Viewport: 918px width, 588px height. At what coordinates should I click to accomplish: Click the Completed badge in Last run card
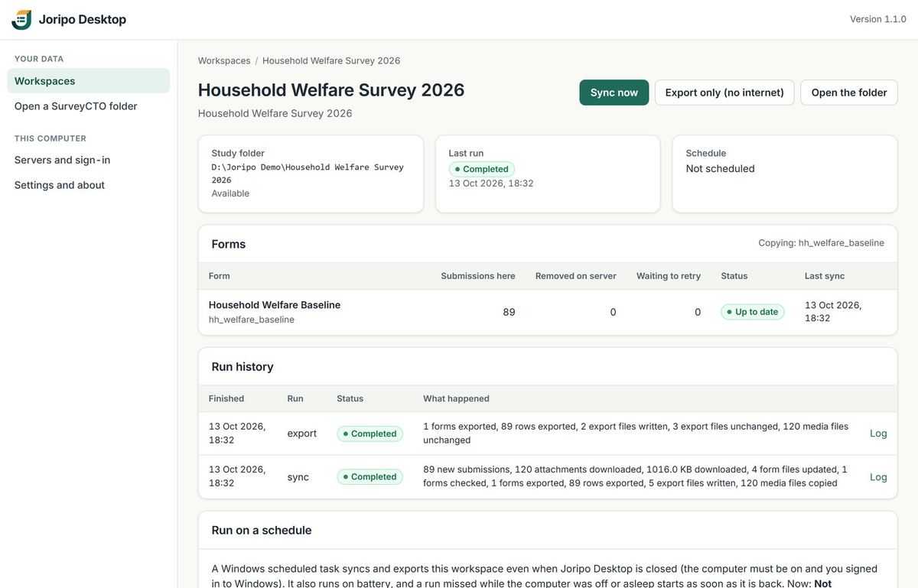482,169
